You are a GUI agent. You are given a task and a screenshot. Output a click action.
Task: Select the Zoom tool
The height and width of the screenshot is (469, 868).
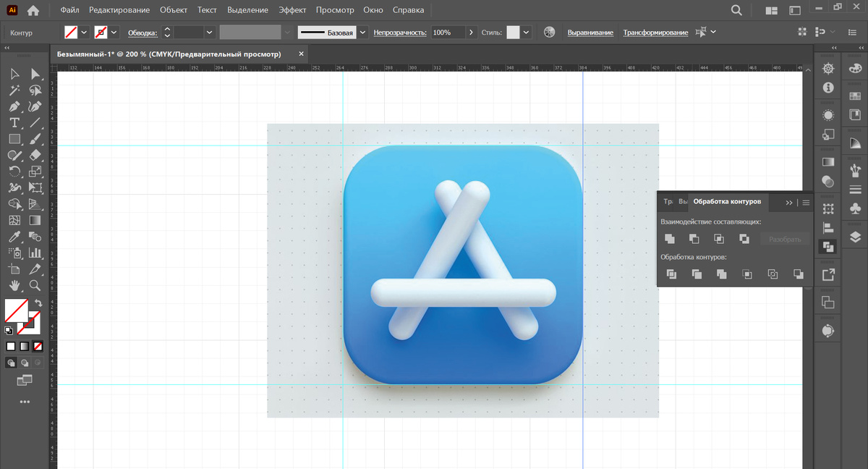(35, 286)
